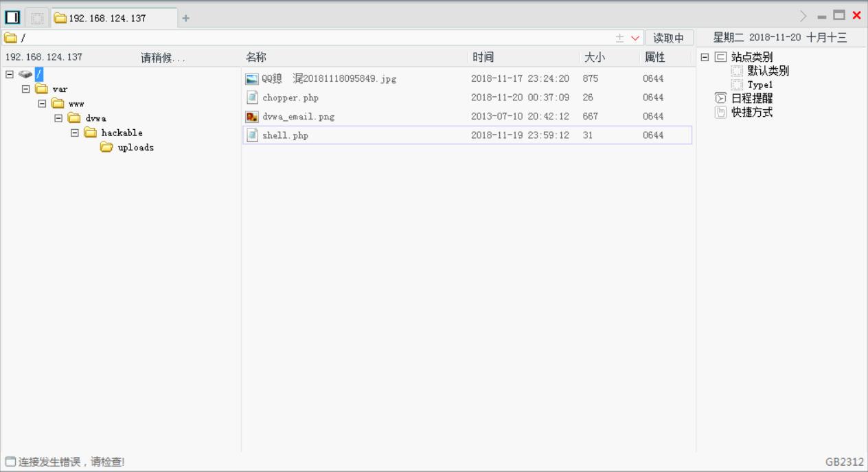Click timestamp 2013-07-10 20:42:12

coord(520,117)
